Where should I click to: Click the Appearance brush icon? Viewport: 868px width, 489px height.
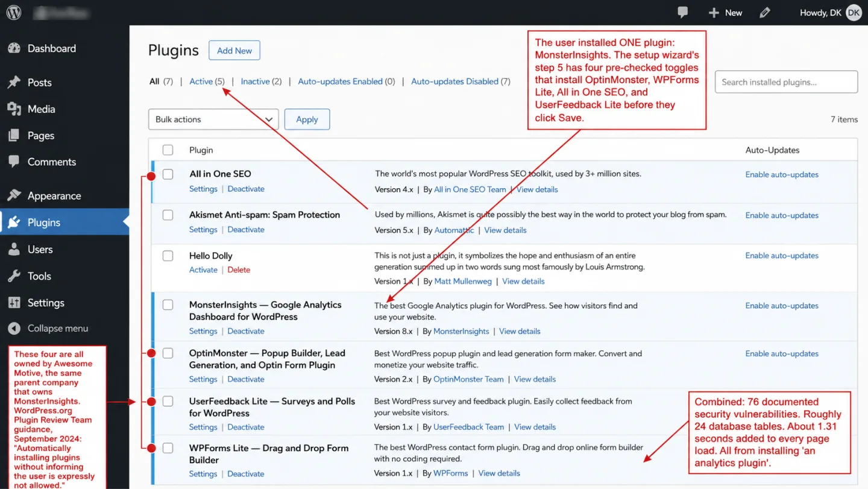[x=14, y=196]
